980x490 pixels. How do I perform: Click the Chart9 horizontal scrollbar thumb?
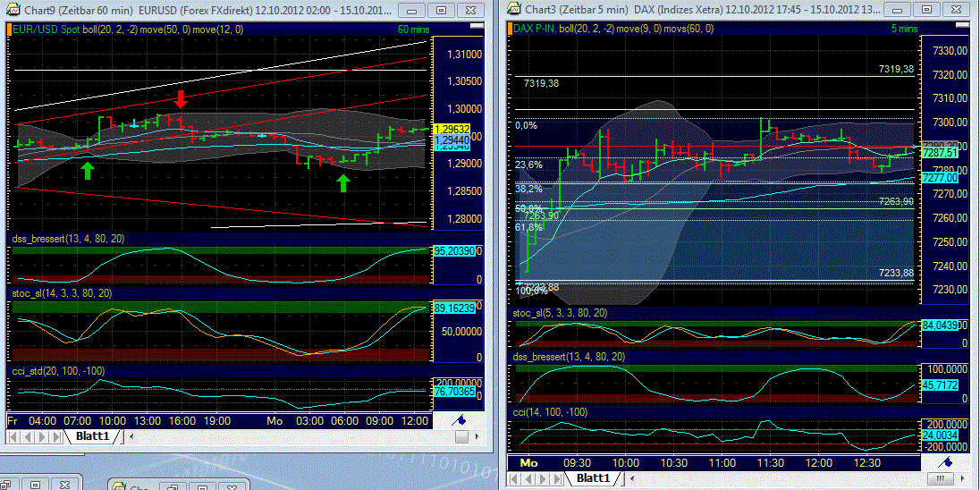click(461, 435)
